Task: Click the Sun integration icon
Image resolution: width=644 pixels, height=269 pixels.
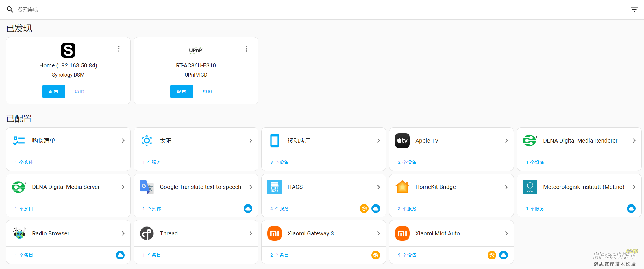Action: point(147,141)
